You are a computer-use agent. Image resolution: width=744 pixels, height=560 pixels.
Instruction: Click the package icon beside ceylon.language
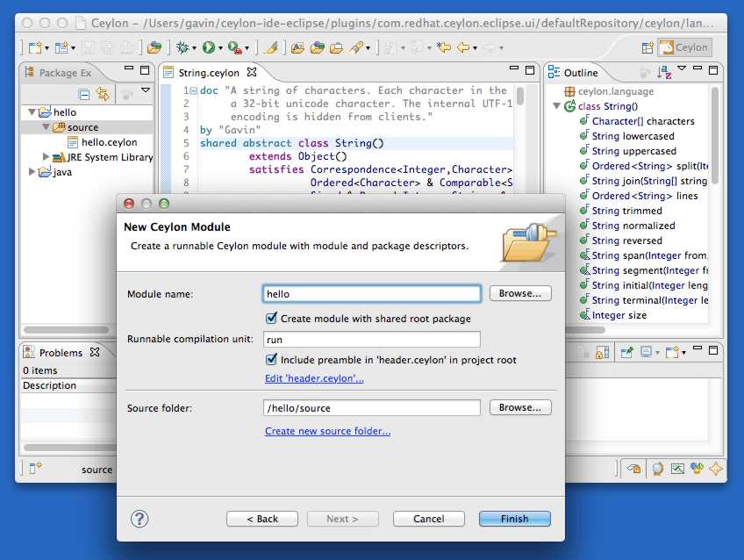tap(569, 91)
